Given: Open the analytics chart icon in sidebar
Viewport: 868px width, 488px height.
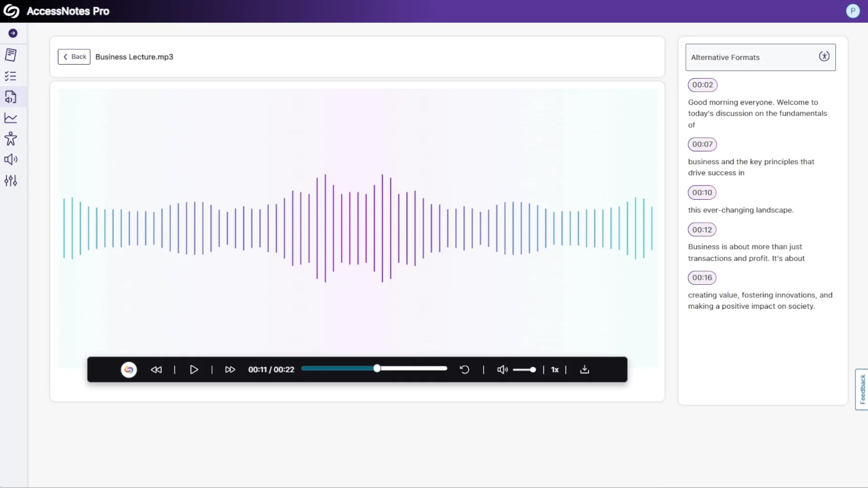Looking at the screenshot, I should (11, 118).
